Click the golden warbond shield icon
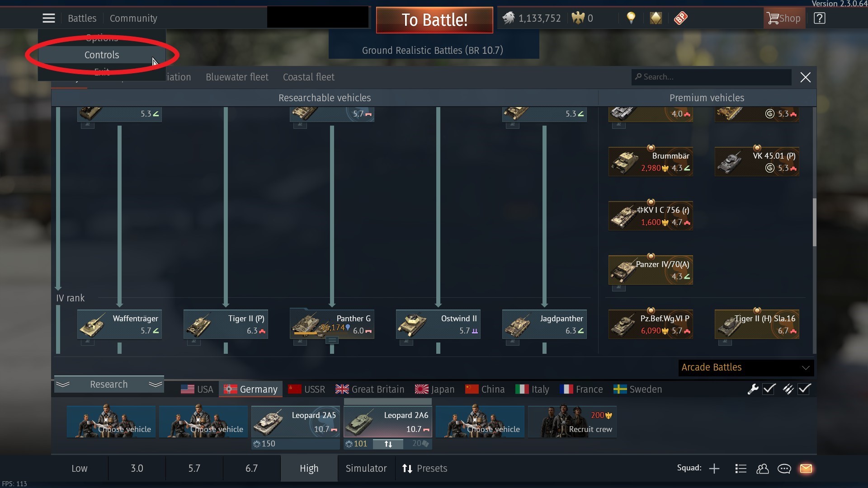Viewport: 868px width, 488px height. point(656,18)
